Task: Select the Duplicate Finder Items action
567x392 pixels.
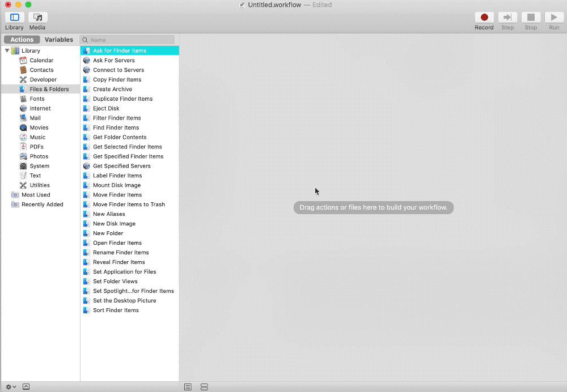Action: (x=130, y=99)
